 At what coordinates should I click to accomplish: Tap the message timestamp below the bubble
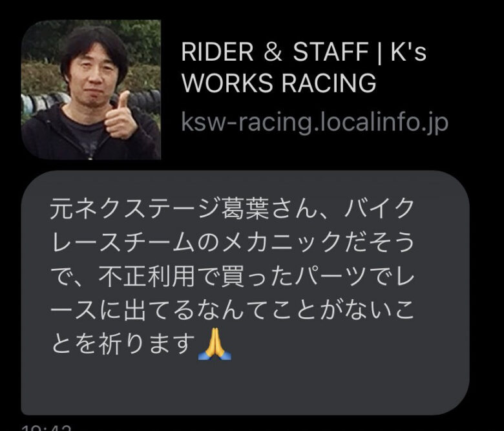click(x=46, y=428)
